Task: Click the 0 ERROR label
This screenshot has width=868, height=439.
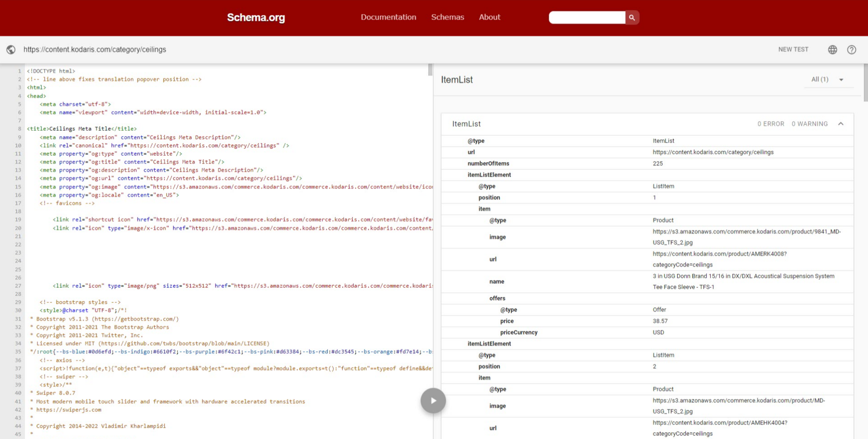Action: point(771,124)
